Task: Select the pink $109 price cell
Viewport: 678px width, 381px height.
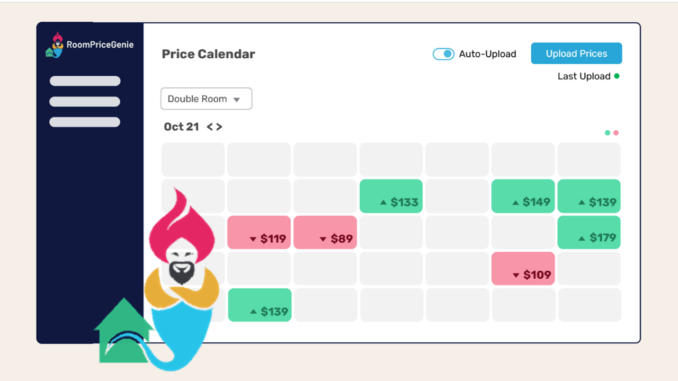Action: click(x=523, y=269)
